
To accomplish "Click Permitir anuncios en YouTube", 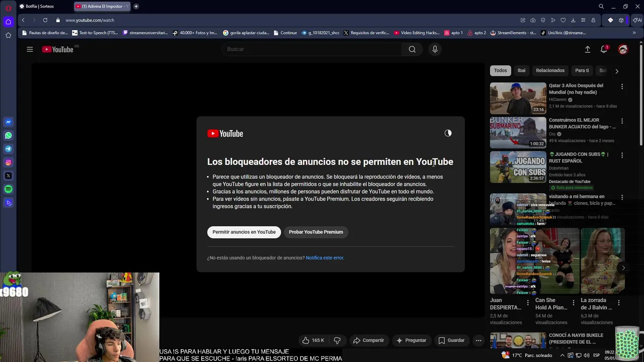I will [x=244, y=232].
